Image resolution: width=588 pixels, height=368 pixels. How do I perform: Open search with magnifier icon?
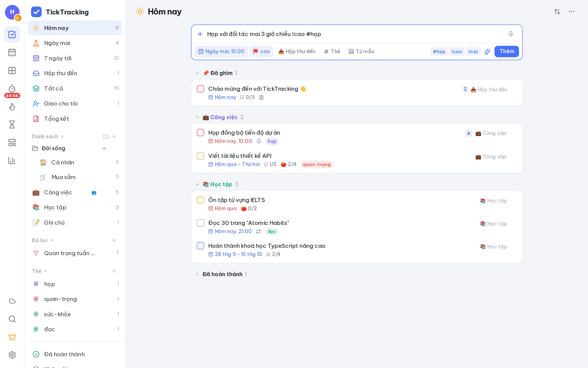12,319
